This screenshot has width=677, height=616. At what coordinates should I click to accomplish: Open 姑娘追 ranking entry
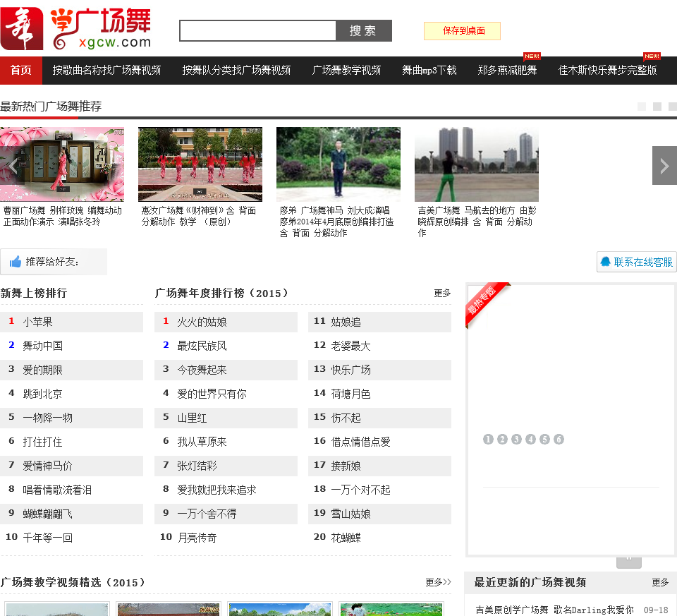pyautogui.click(x=346, y=322)
